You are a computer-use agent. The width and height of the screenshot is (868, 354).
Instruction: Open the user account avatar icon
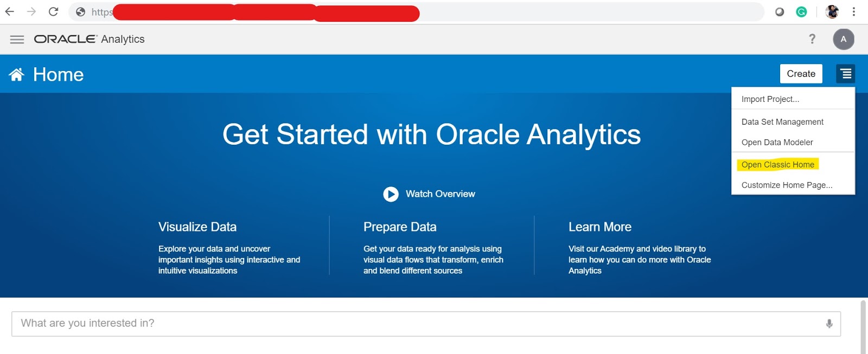click(x=843, y=39)
